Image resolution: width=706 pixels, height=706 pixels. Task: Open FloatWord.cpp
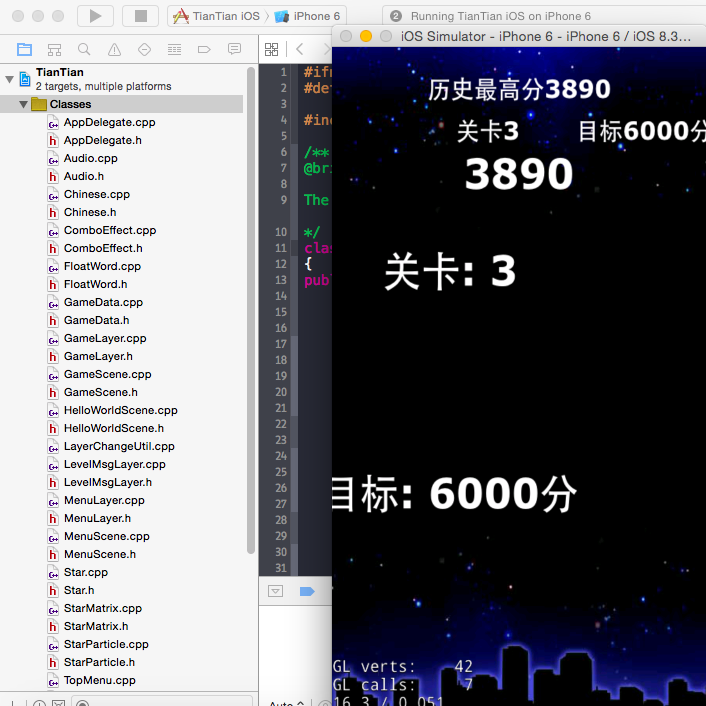(102, 267)
